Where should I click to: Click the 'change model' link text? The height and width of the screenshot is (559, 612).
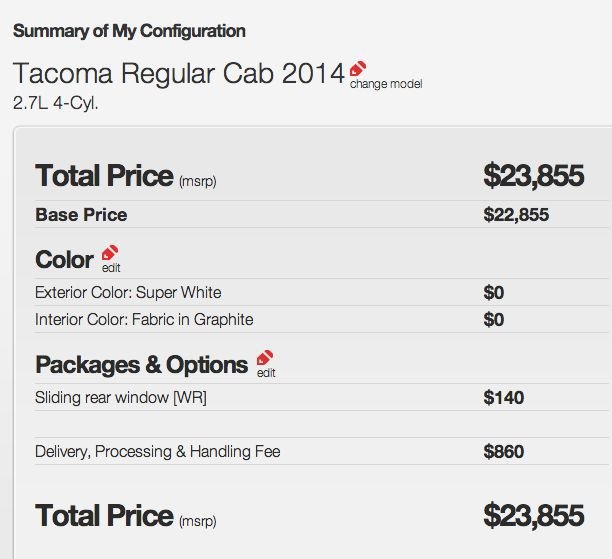click(386, 84)
